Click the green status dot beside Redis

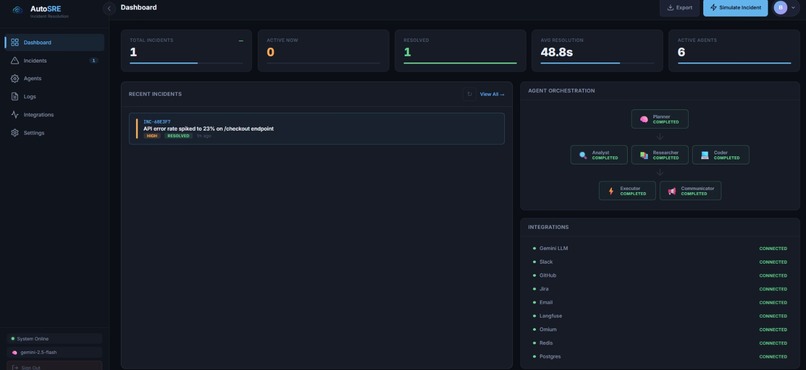click(x=535, y=343)
